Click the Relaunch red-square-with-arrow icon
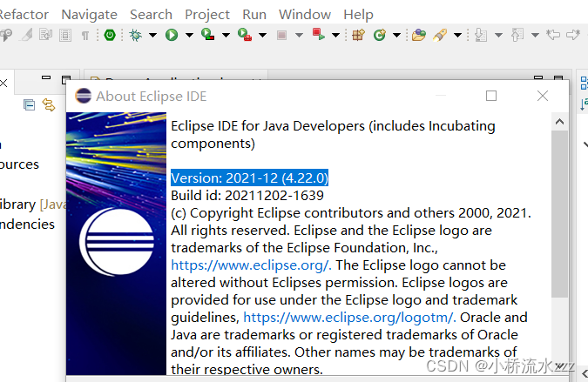Screen dimensions: 588x382 tap(318, 35)
